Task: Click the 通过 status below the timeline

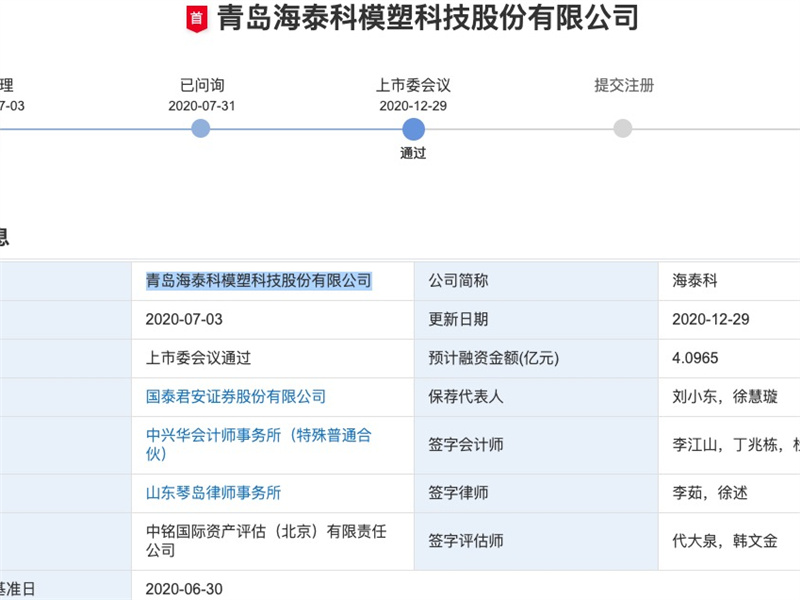Action: (413, 153)
